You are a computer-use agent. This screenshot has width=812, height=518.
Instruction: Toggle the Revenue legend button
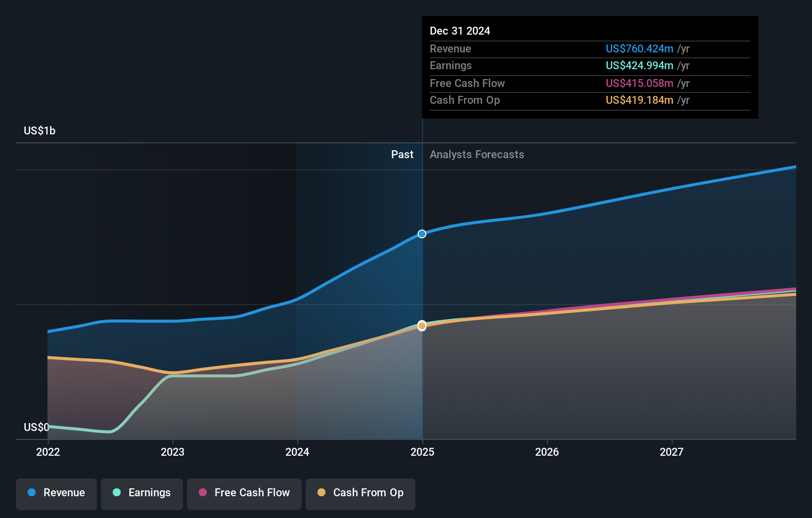point(56,494)
